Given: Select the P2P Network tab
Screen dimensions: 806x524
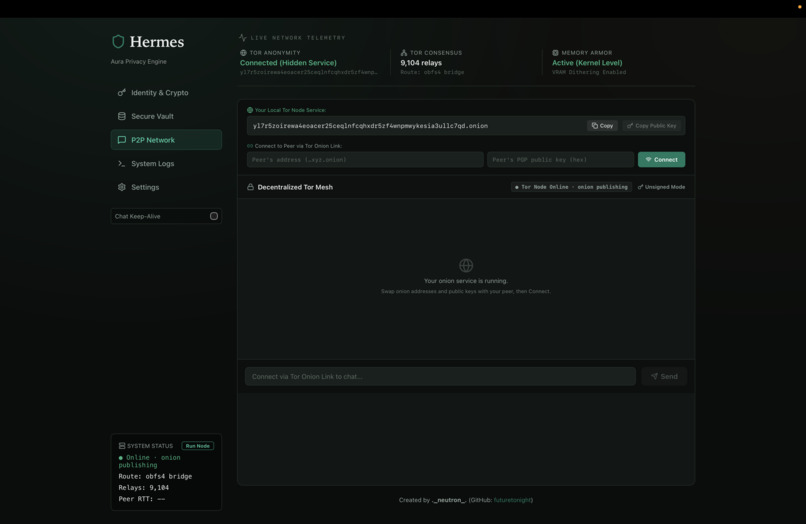Looking at the screenshot, I should (x=166, y=140).
